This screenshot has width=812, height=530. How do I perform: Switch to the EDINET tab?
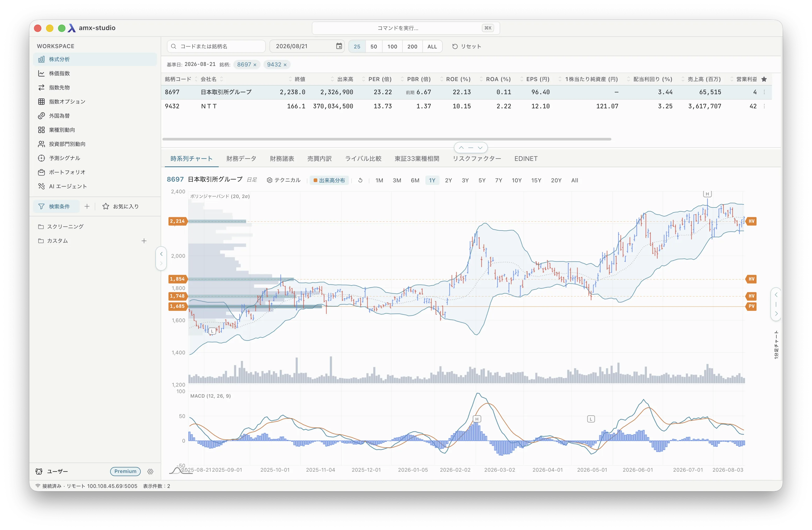point(526,159)
